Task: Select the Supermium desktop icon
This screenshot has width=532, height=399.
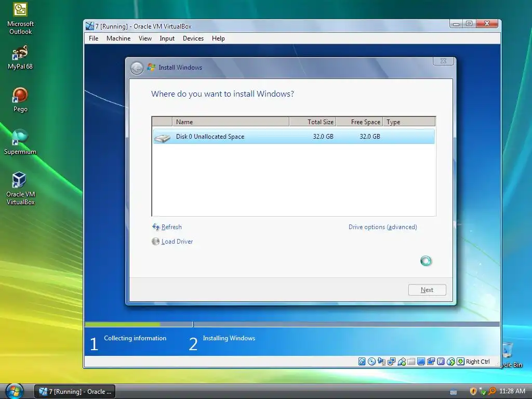Action: click(20, 142)
